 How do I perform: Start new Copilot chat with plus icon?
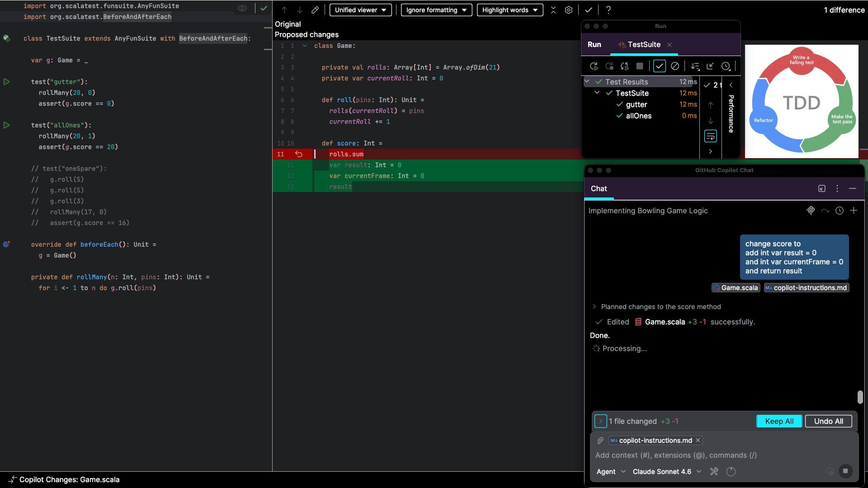click(x=854, y=211)
